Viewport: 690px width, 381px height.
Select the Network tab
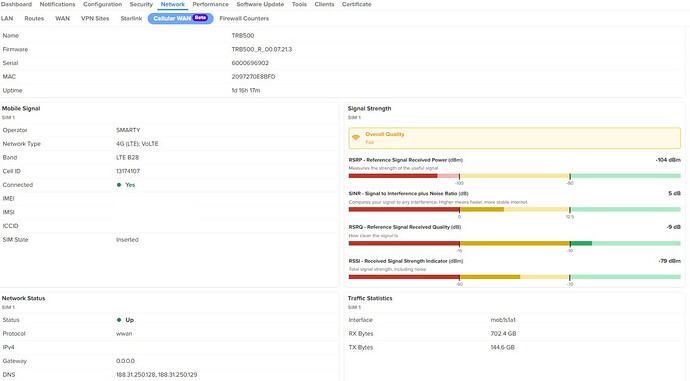coord(172,4)
